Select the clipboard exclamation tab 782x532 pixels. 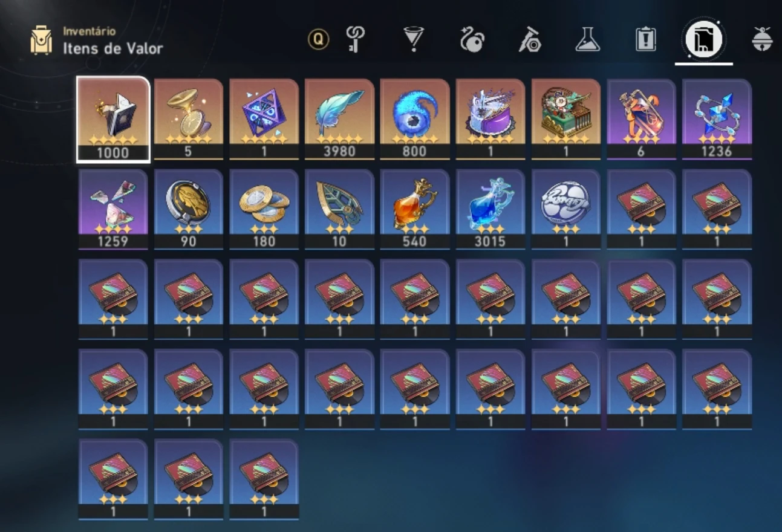(646, 40)
